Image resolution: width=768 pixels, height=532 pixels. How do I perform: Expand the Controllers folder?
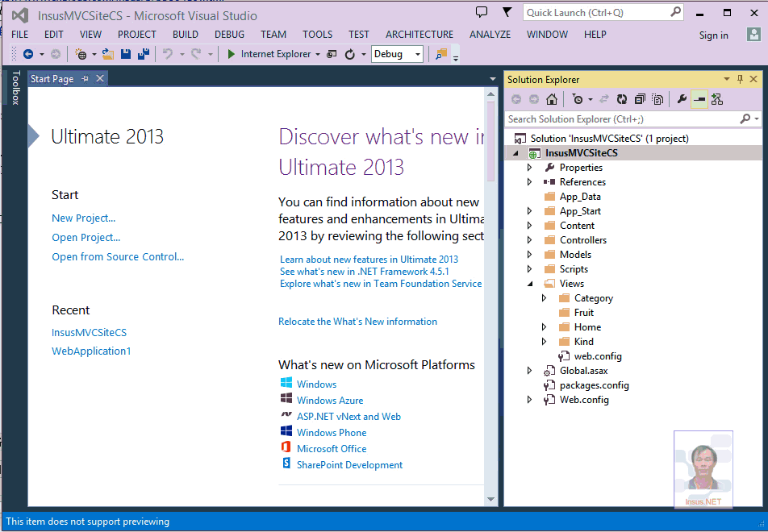point(529,240)
